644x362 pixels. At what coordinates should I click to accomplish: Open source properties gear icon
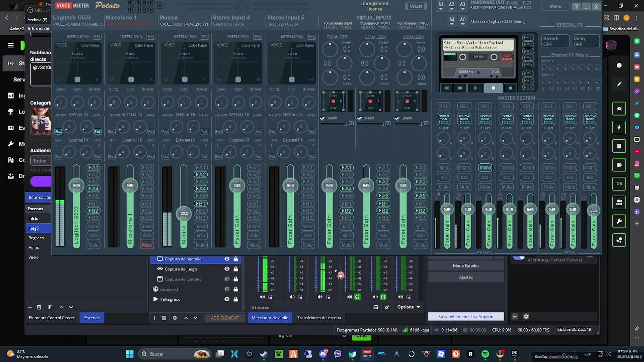[x=175, y=318]
